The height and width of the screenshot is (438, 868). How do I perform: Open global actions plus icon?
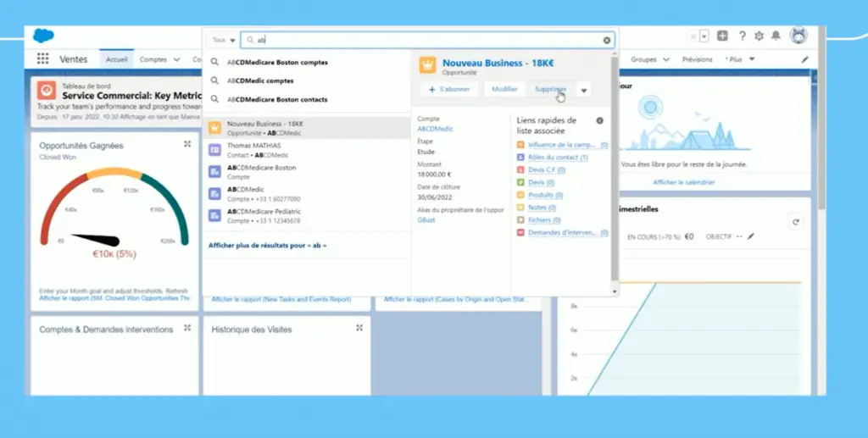722,36
